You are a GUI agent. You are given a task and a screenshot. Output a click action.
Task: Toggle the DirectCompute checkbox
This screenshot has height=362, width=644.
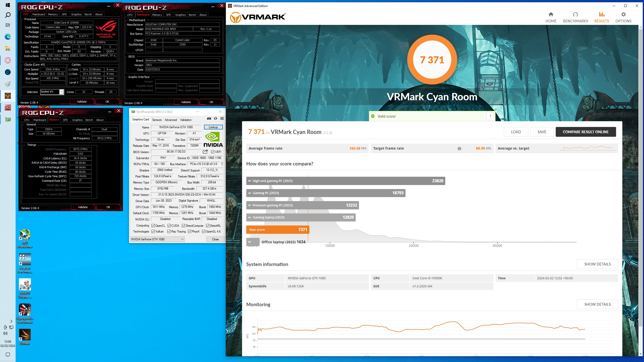click(x=183, y=226)
